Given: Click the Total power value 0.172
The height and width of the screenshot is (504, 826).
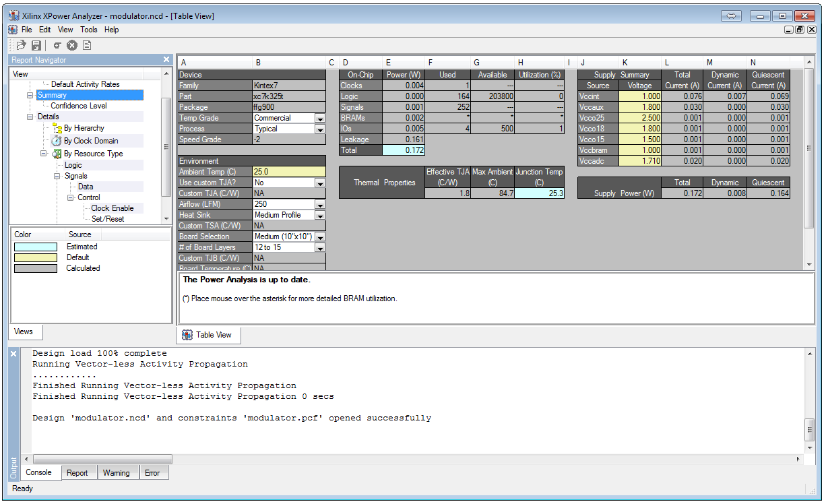Looking at the screenshot, I should [404, 150].
